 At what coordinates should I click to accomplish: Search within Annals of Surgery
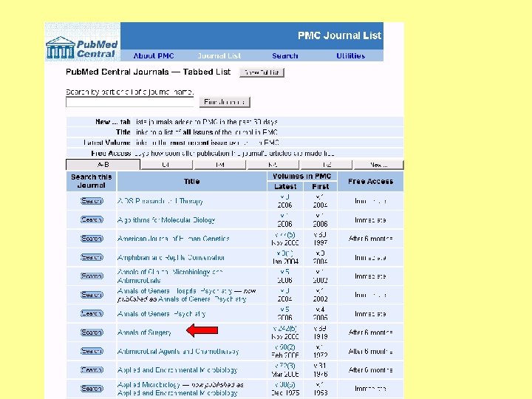[x=92, y=332]
